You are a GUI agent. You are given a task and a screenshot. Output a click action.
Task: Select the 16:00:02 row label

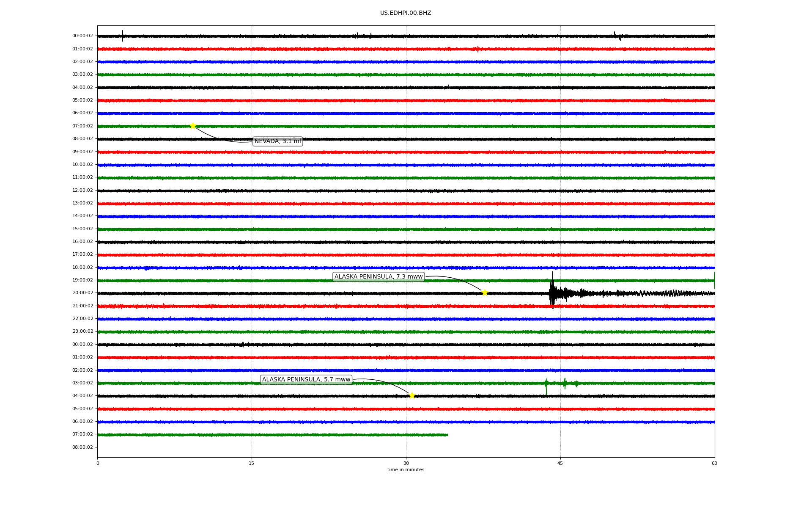82,241
